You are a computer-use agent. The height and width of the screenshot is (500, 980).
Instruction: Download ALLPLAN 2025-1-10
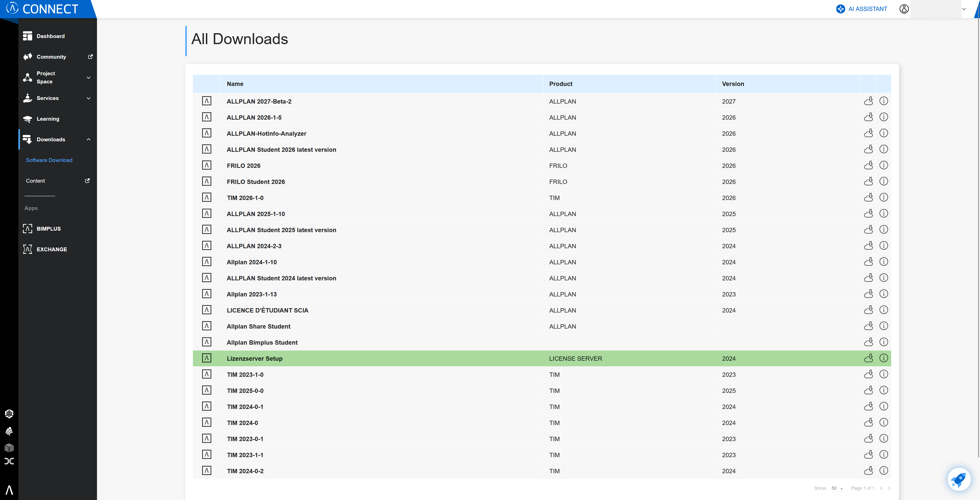click(868, 214)
